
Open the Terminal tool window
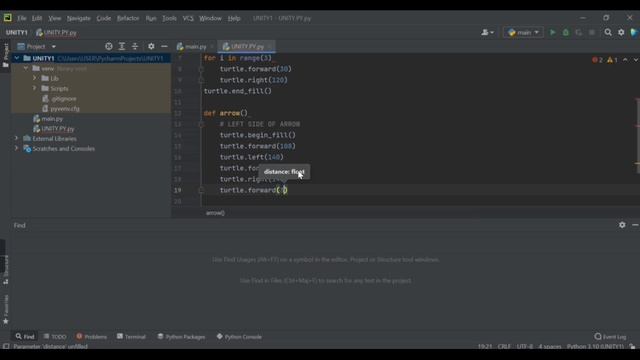click(131, 337)
